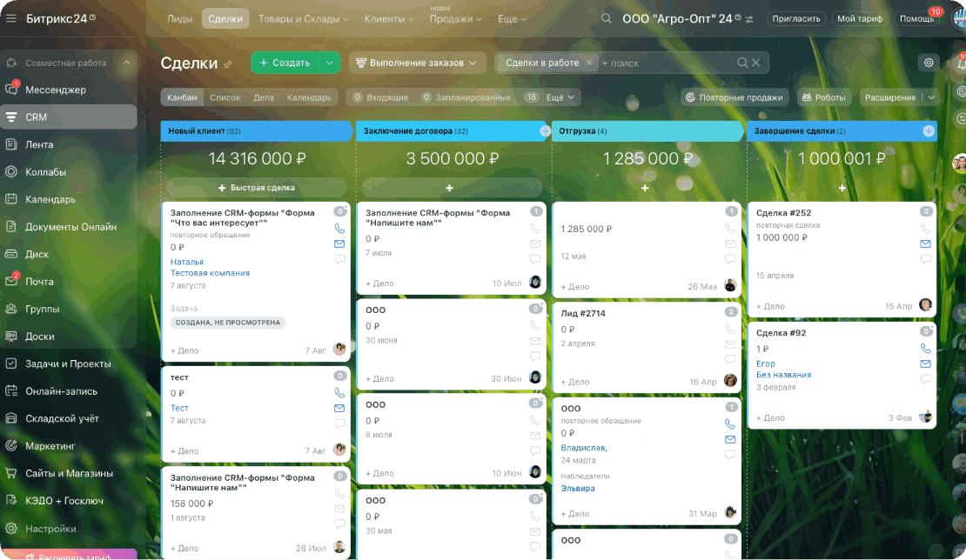Expand the Еще top menu
This screenshot has height=560, width=966.
pos(512,19)
